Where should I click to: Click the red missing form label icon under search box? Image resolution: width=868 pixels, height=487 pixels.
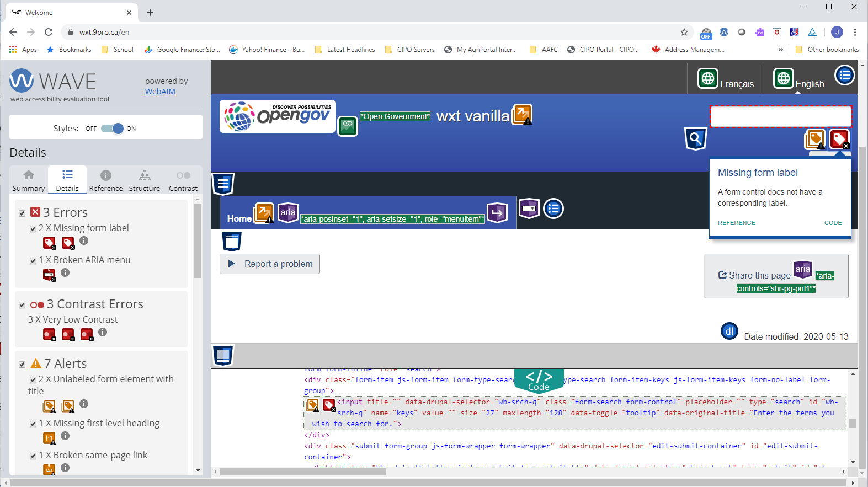[x=840, y=139]
